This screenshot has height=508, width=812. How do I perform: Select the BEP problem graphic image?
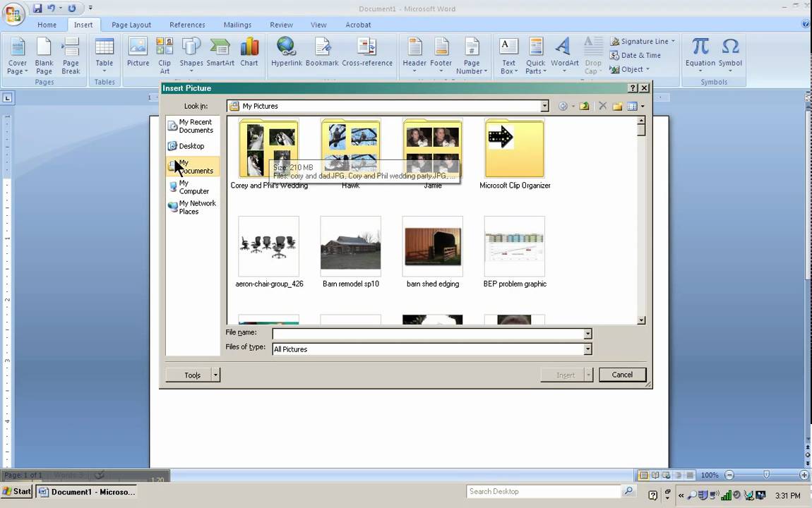pos(514,246)
